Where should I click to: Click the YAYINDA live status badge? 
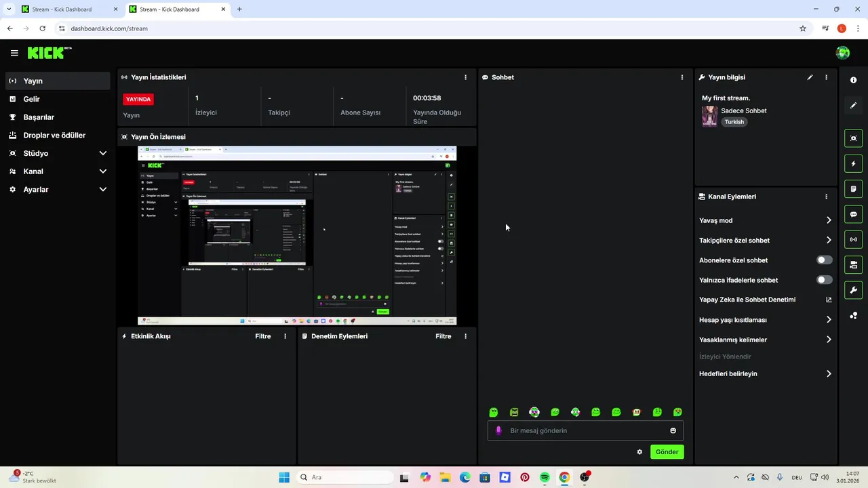[x=138, y=99]
